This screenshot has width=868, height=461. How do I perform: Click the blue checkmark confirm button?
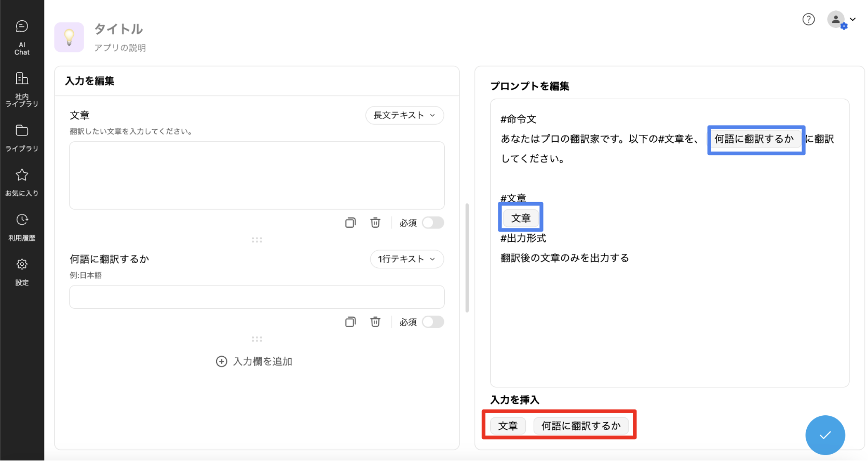click(825, 435)
